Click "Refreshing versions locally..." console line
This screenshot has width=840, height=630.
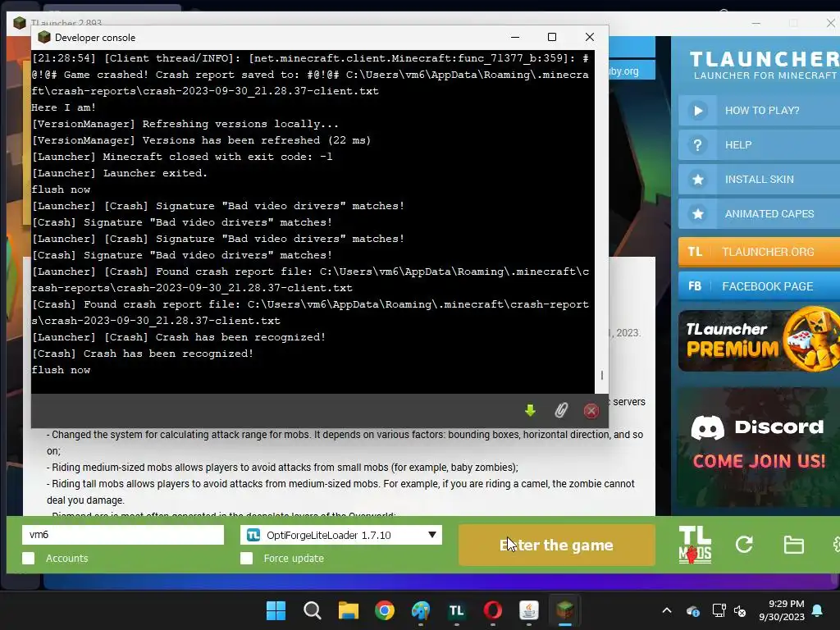tap(185, 124)
